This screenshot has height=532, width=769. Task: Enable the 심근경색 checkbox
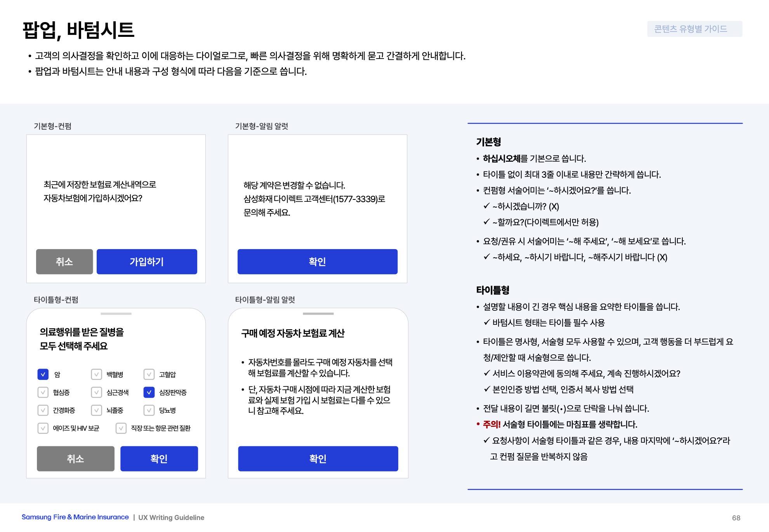click(x=96, y=392)
